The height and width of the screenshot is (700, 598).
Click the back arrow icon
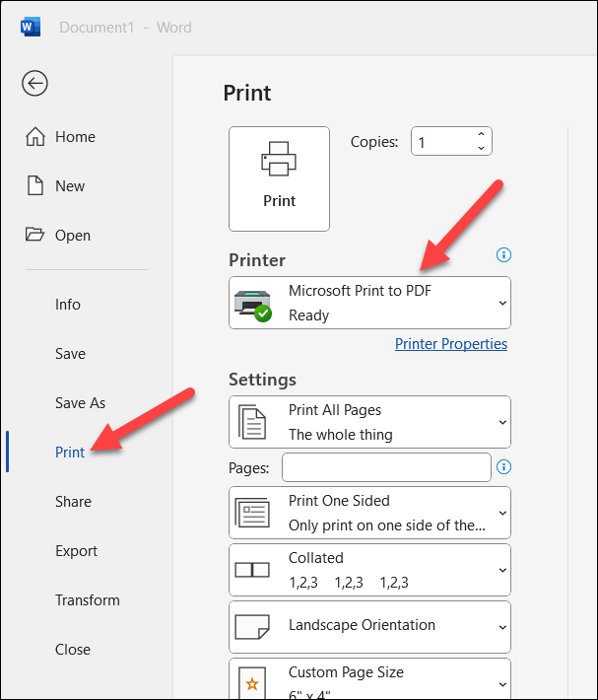(35, 84)
